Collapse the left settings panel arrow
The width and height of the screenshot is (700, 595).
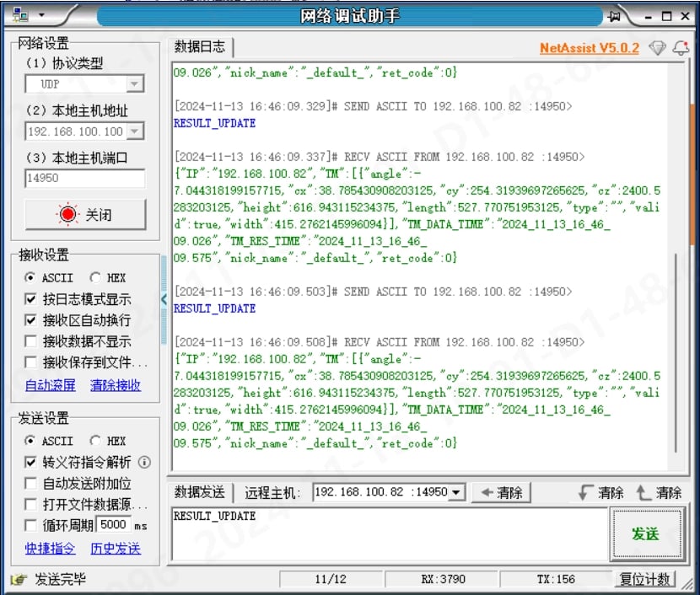coord(164,299)
